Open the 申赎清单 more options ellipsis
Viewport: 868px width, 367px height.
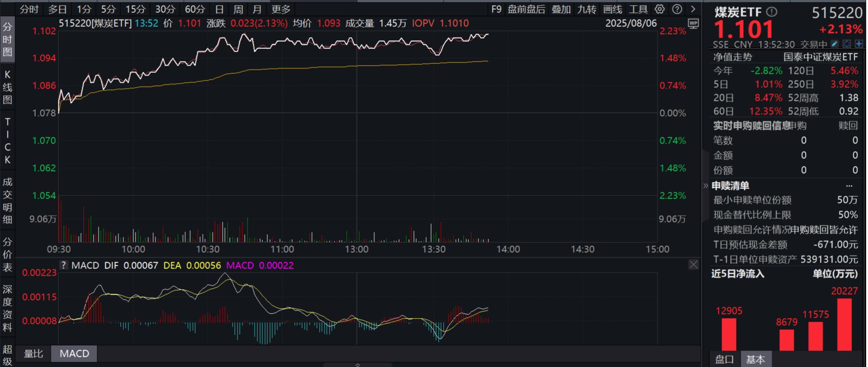(x=849, y=186)
